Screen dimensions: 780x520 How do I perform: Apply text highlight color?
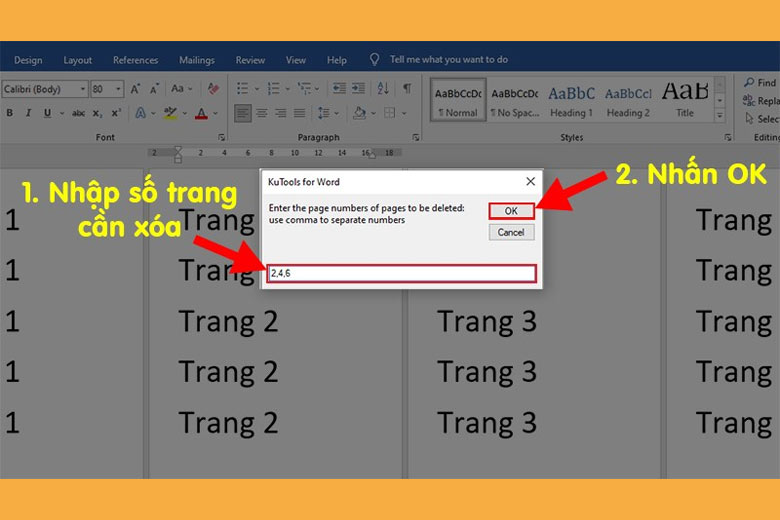coord(171,113)
